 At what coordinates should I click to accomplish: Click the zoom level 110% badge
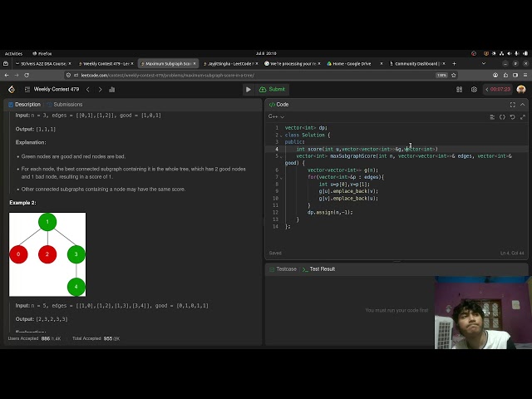click(x=441, y=75)
